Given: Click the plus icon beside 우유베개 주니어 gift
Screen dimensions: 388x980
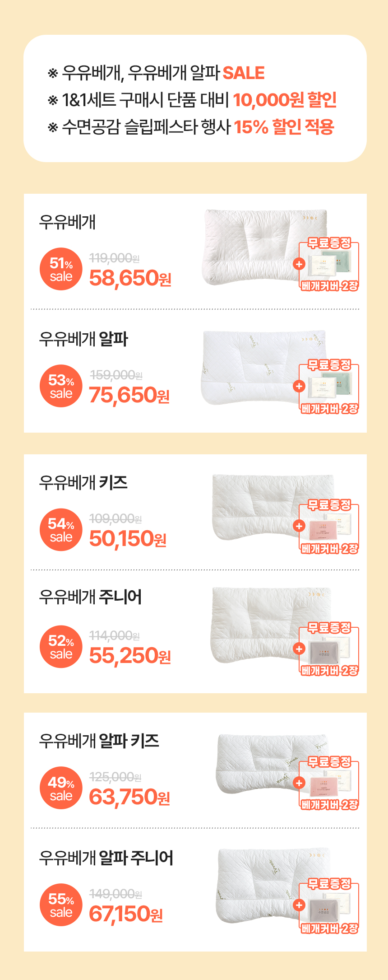Looking at the screenshot, I should tap(299, 649).
